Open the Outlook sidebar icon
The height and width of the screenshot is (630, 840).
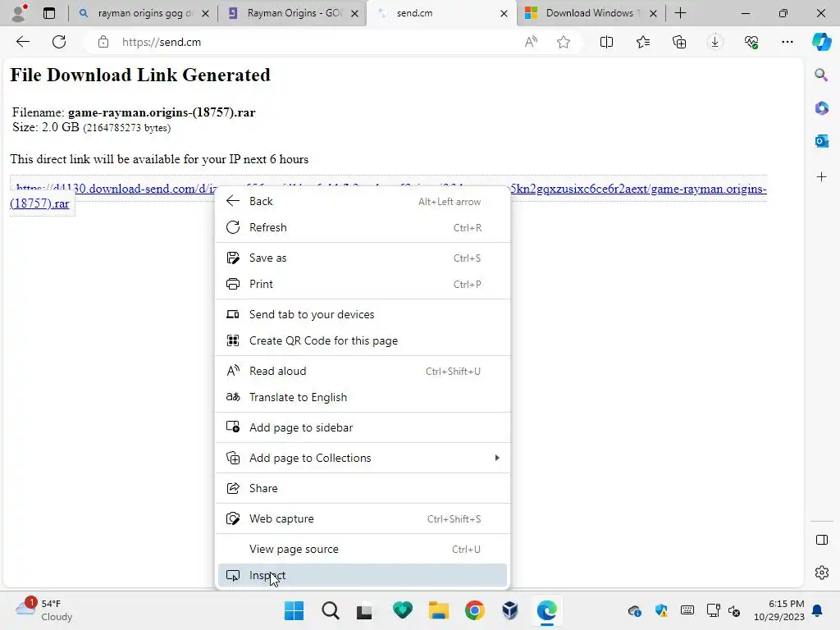click(x=821, y=141)
